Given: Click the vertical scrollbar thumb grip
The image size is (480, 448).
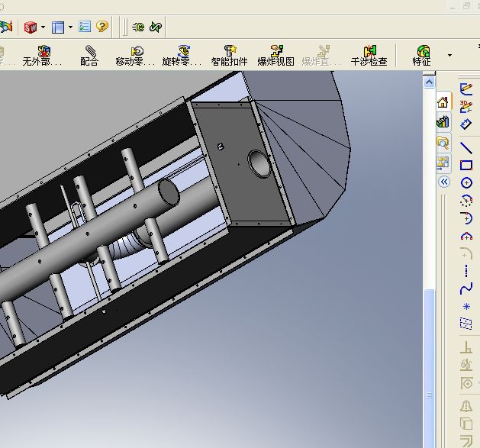Looking at the screenshot, I should (429, 395).
